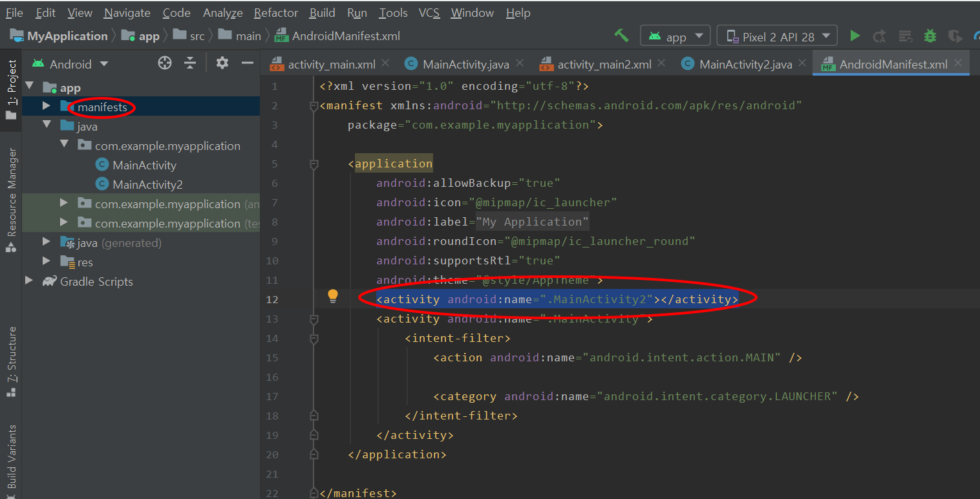Viewport: 980px width, 499px height.
Task: Expand the java (generated) folder arrow
Action: pos(47,242)
